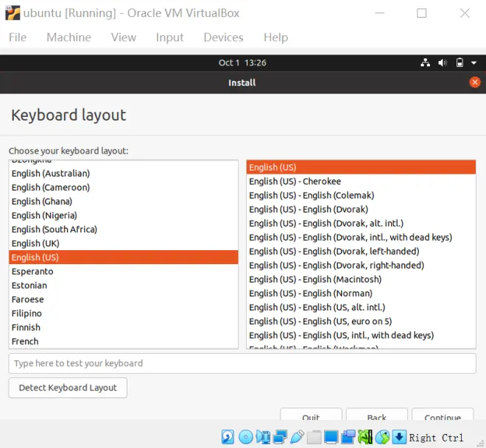Select English (UK) in layout list
Viewport: 486px width, 448px height.
(124, 243)
